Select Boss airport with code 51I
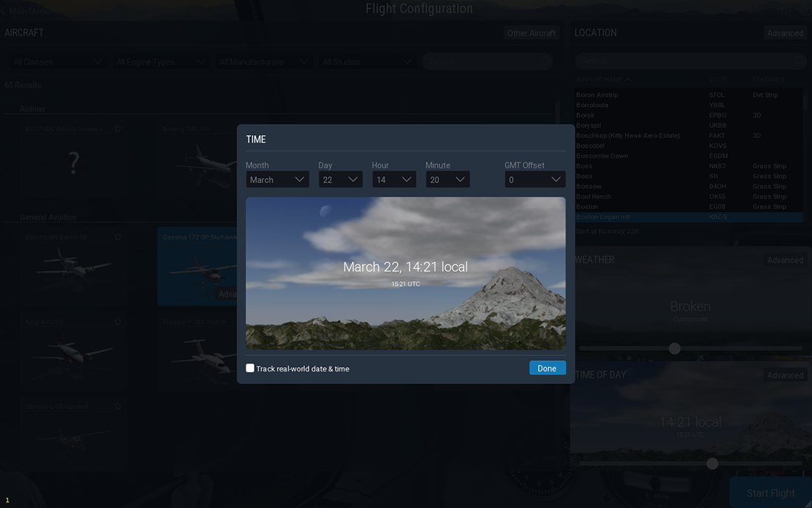The height and width of the screenshot is (508, 812). click(x=689, y=176)
